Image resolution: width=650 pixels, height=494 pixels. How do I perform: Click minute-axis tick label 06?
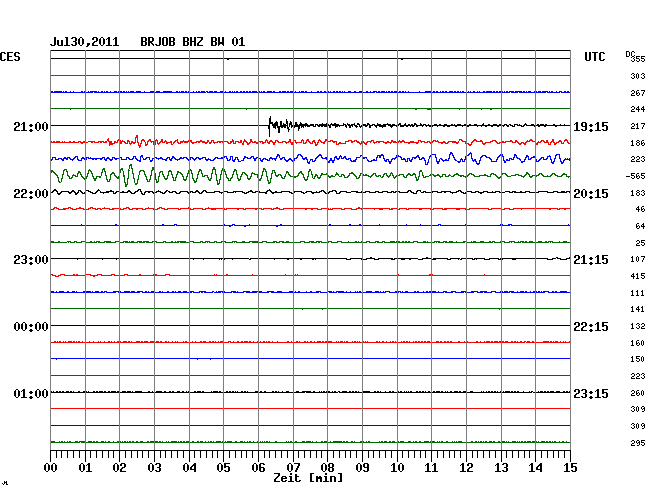[258, 468]
